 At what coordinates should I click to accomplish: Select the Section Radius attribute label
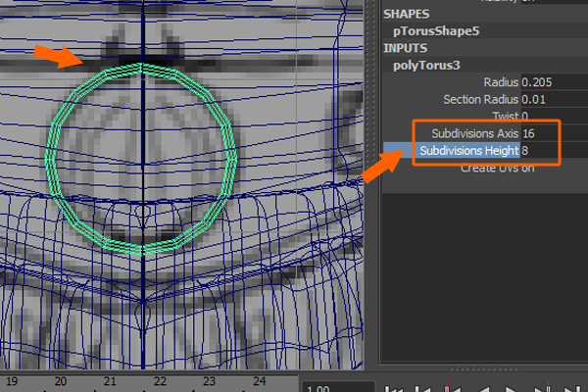tap(480, 99)
